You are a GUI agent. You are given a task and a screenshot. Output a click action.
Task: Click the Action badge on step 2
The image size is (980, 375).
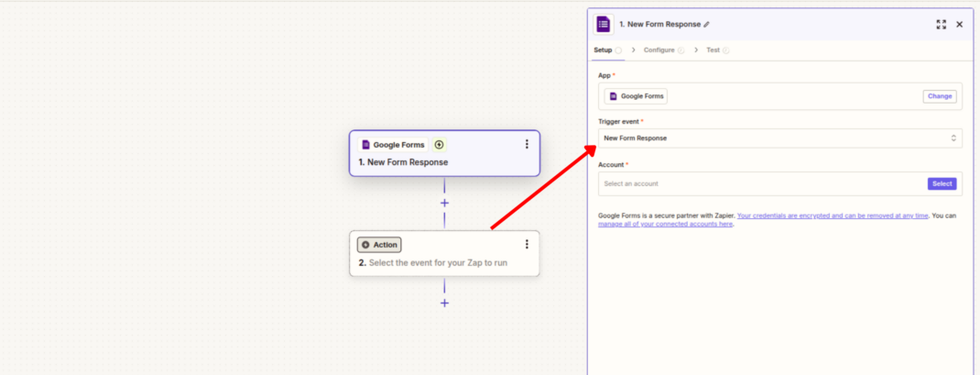tap(379, 245)
